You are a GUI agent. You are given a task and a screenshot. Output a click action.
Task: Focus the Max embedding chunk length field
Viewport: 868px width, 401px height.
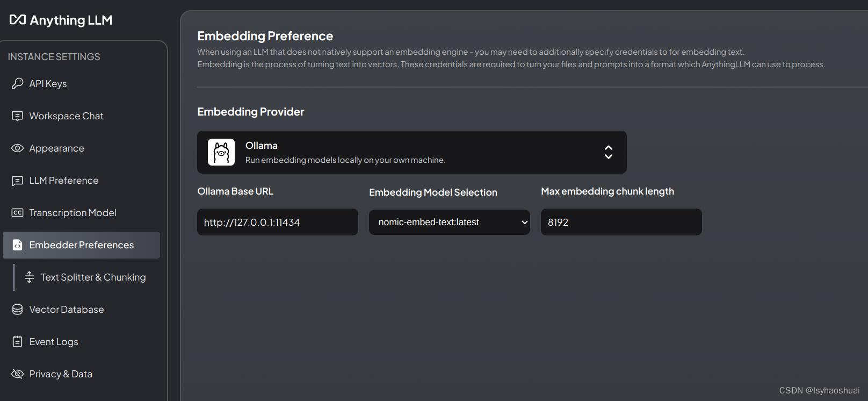tap(621, 222)
